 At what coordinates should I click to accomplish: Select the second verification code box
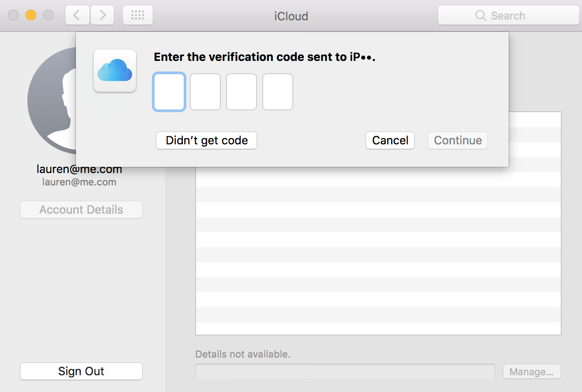(205, 92)
